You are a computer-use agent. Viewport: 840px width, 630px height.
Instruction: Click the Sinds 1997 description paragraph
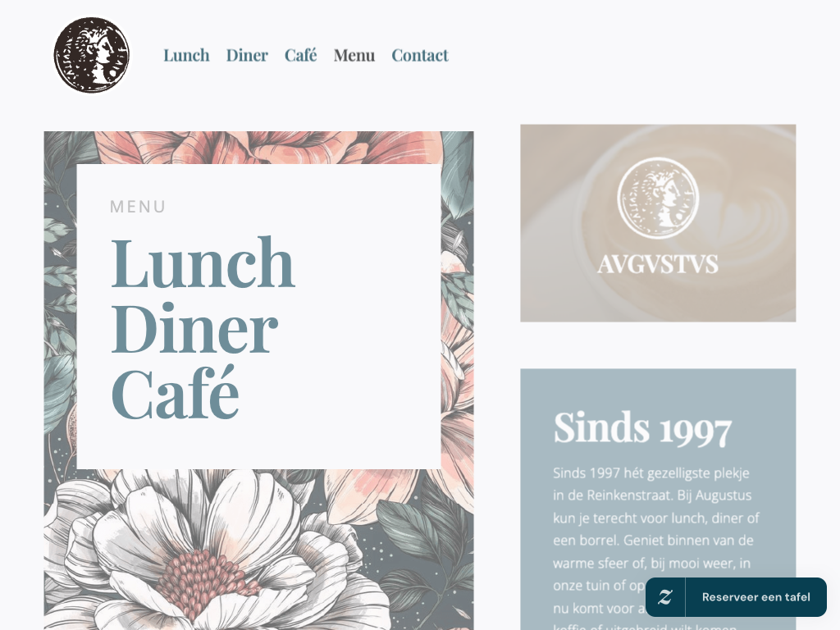(657, 547)
